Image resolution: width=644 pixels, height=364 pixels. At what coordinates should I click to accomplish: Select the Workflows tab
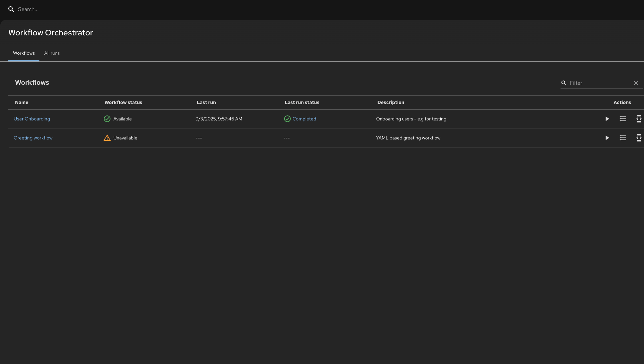tap(24, 53)
